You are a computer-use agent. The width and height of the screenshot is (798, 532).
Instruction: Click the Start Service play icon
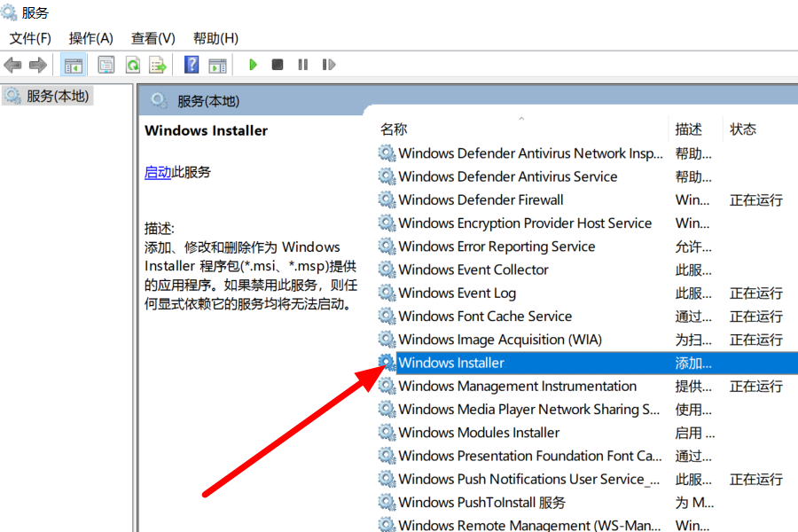coord(253,65)
